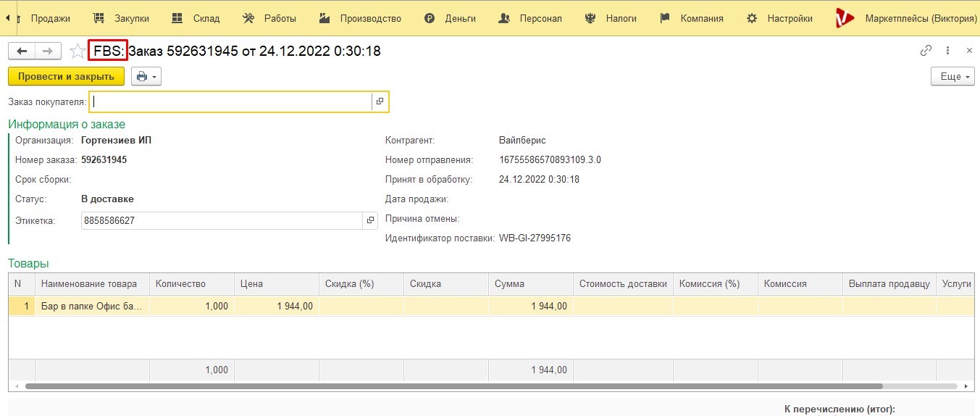Screen dimensions: 980x416
Task: Click Провести и закрыть button
Action: click(66, 76)
